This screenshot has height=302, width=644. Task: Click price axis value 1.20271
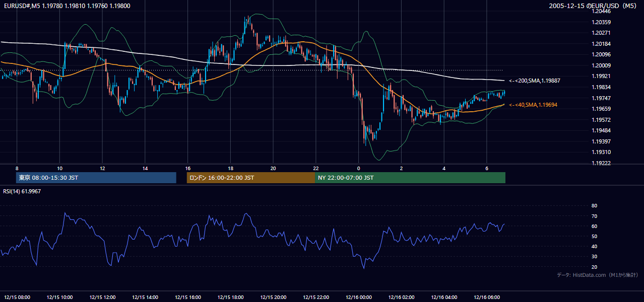tap(601, 33)
